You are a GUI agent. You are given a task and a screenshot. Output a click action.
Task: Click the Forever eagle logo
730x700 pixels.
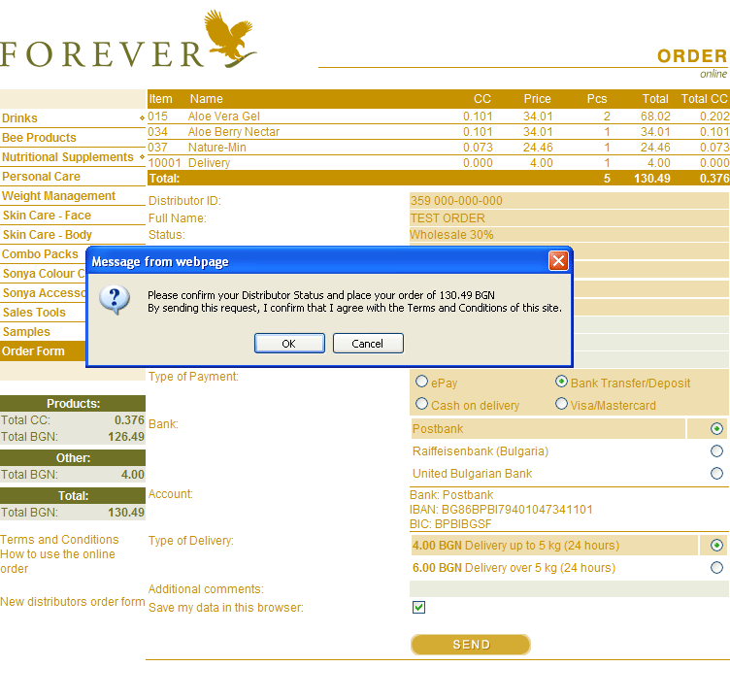[x=231, y=39]
